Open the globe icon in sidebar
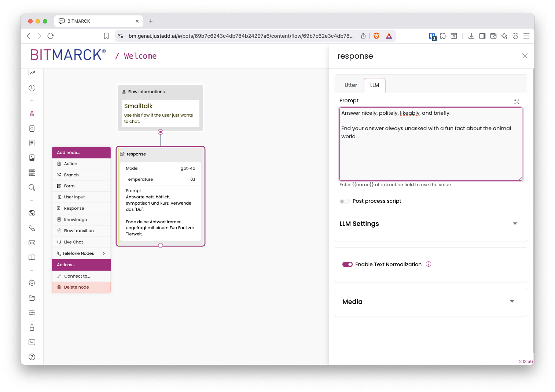The width and height of the screenshot is (555, 392). pos(32,213)
